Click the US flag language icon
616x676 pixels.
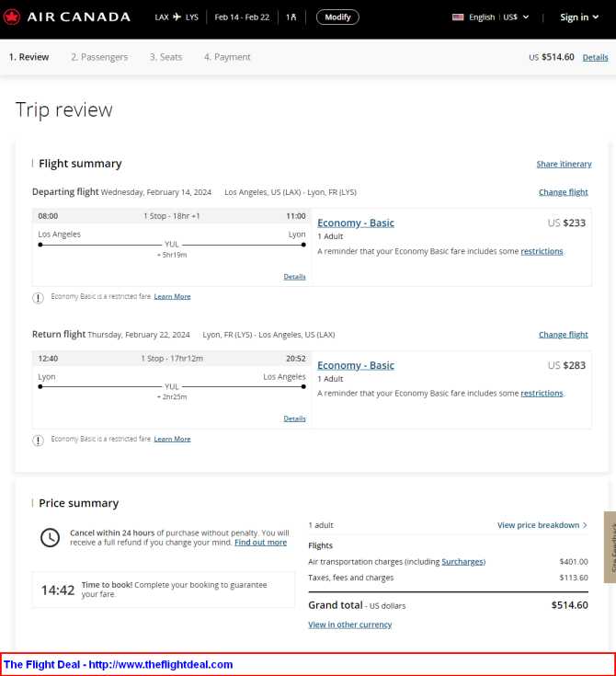(x=458, y=17)
